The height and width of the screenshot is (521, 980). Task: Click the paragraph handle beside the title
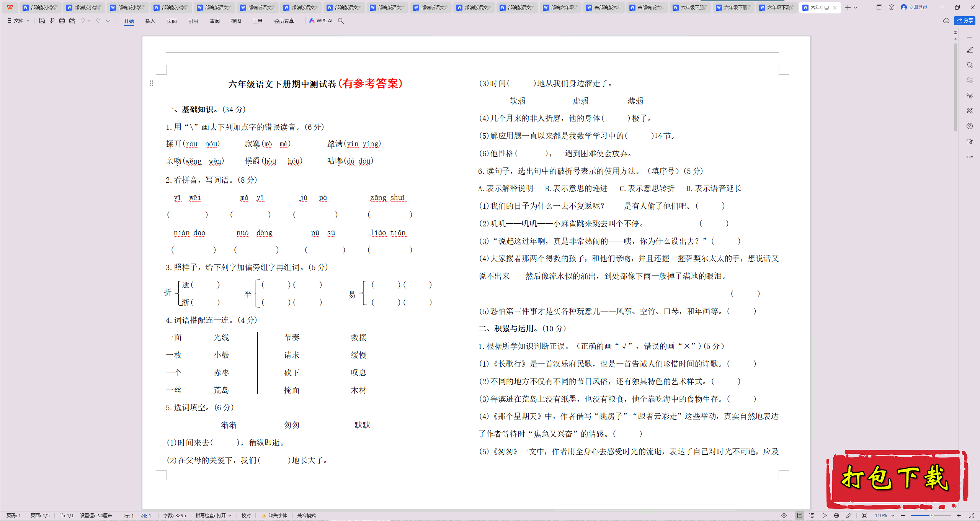pos(152,83)
